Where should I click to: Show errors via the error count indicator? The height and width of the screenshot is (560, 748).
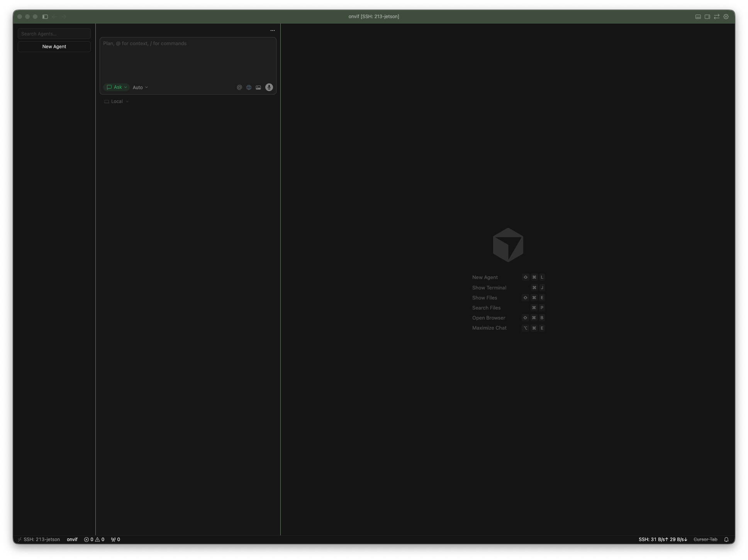tap(89, 539)
